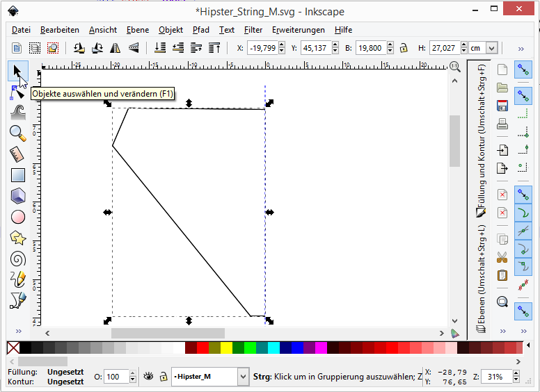540x392 pixels.
Task: Select the Spiral drawing tool
Action: point(18,259)
